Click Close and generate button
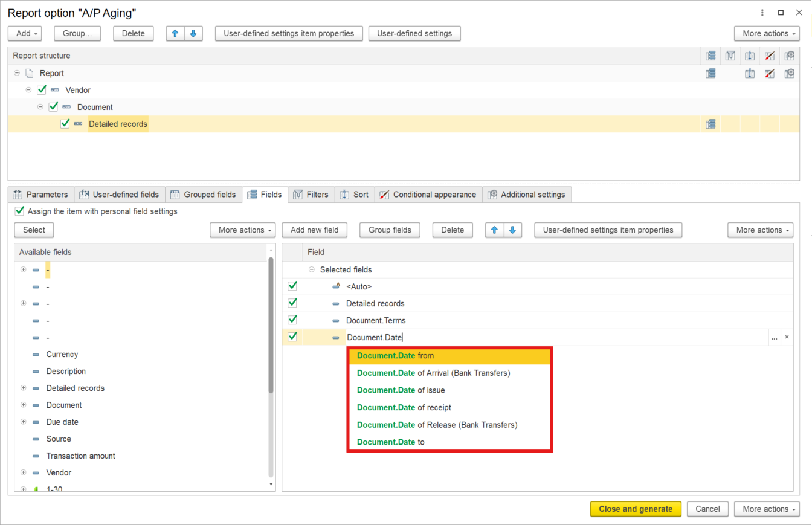Screen dimensions: 812x525 (x=636, y=509)
